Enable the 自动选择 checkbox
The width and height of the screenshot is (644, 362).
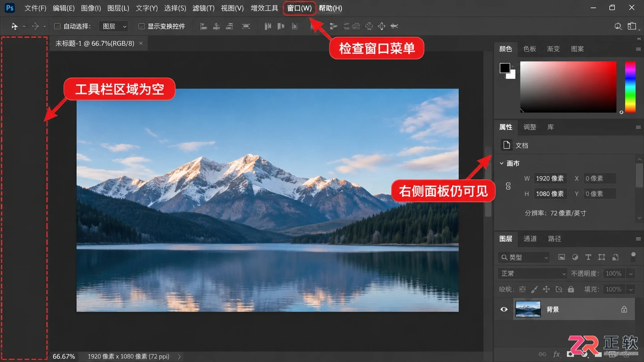(x=57, y=26)
